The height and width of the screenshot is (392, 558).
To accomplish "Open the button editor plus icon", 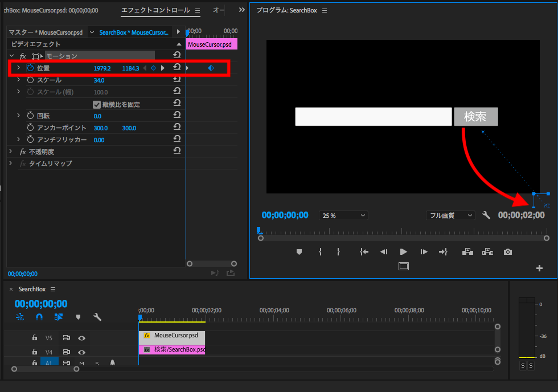I will (539, 269).
